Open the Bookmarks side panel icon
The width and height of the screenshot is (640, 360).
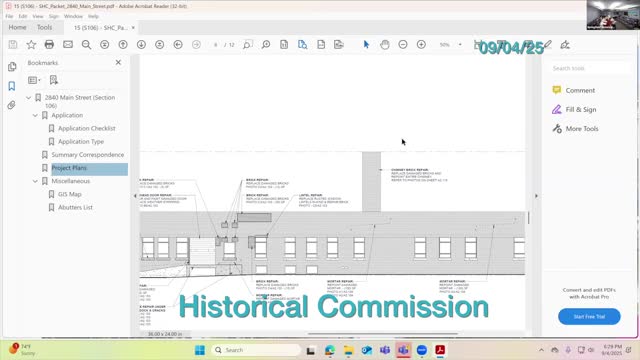[11, 86]
